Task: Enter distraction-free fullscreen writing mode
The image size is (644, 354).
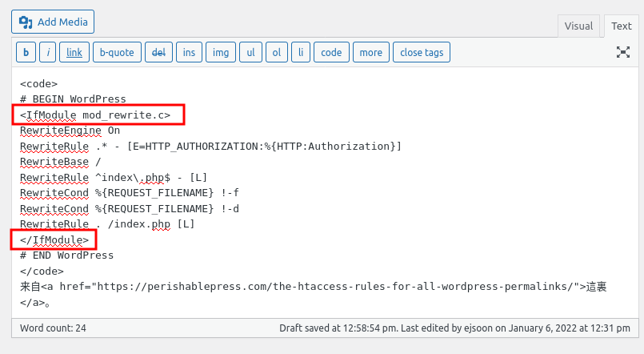Action: coord(622,53)
